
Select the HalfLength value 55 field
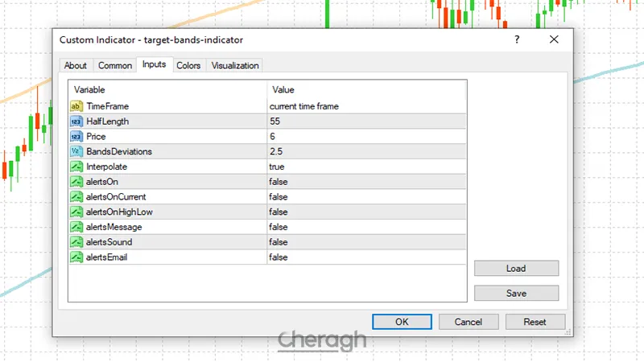point(366,121)
